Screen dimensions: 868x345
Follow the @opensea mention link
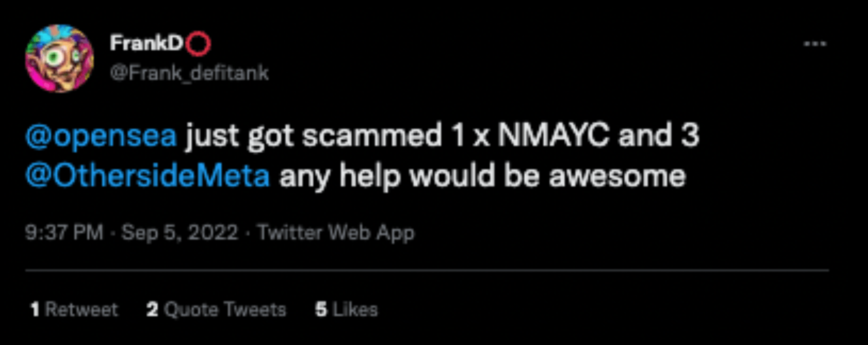tap(101, 135)
